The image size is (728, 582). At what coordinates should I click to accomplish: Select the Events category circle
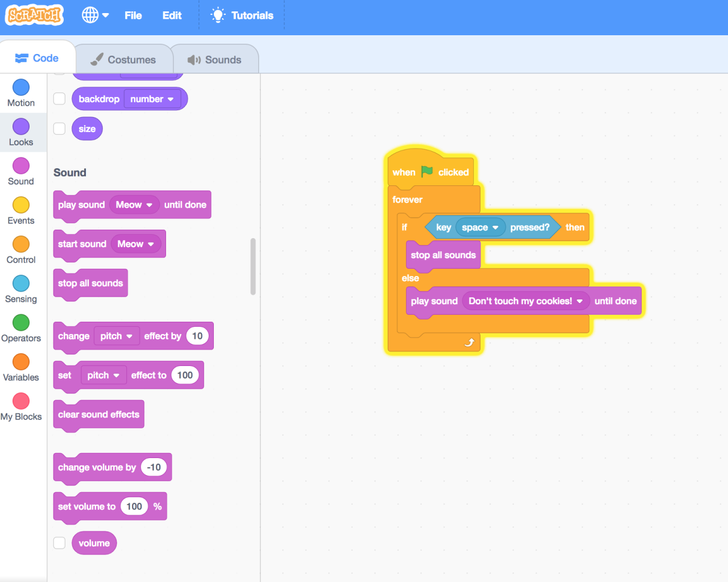click(x=21, y=205)
